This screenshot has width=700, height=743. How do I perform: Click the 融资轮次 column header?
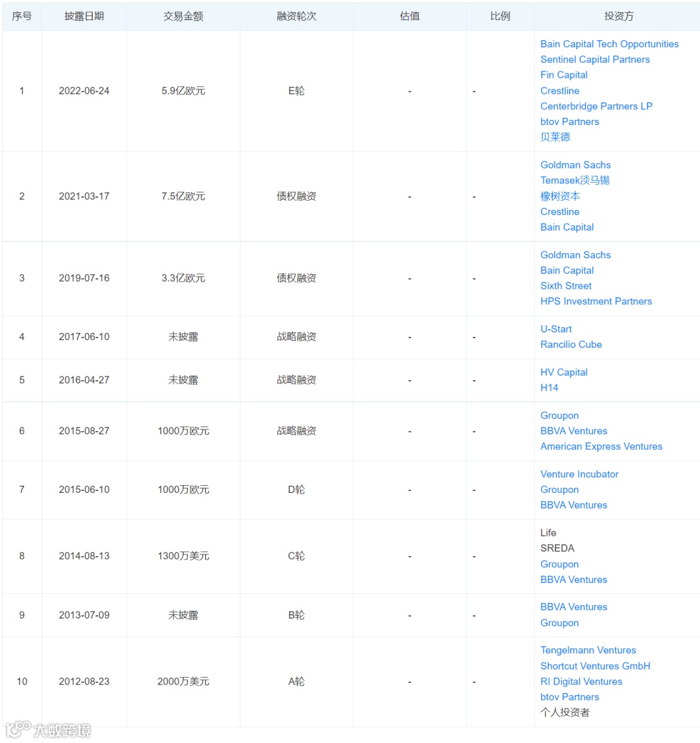click(x=296, y=17)
